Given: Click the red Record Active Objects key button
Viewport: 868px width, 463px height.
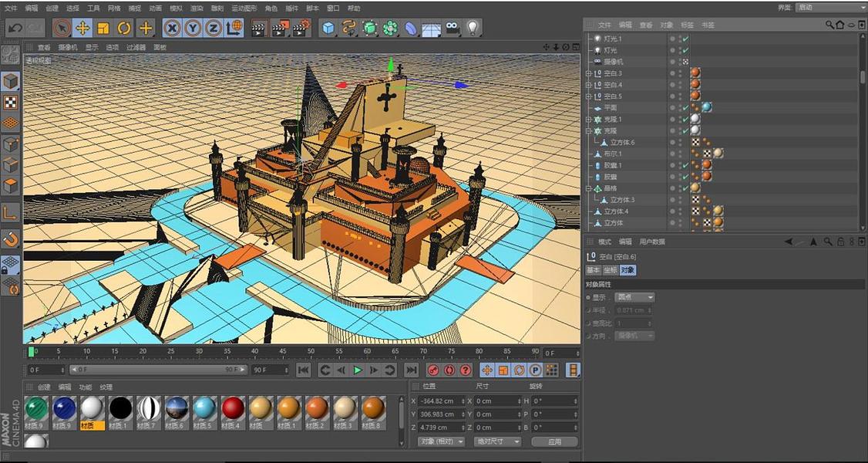Looking at the screenshot, I should click(433, 370).
